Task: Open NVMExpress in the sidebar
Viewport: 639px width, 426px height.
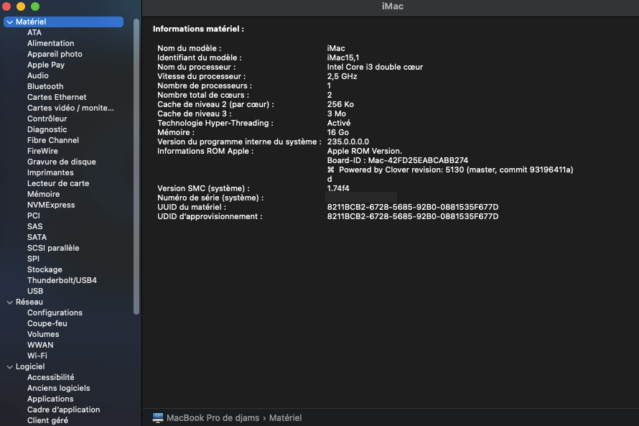Action: coord(51,205)
